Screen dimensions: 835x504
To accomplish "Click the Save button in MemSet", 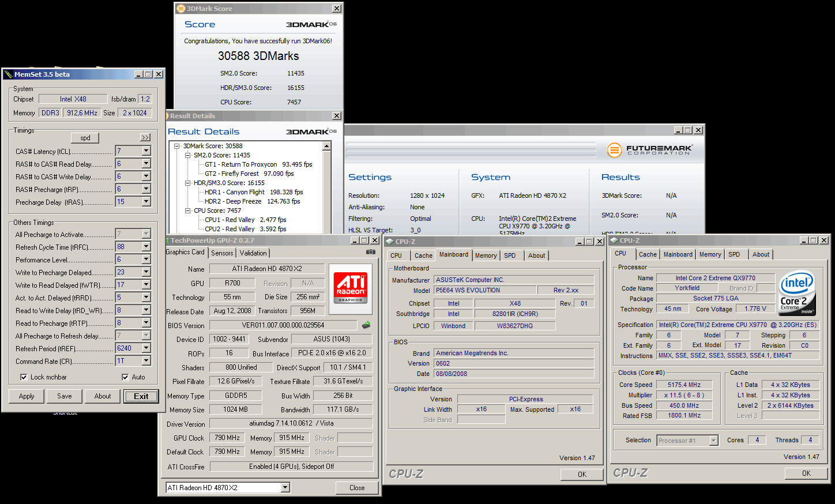I will point(65,396).
